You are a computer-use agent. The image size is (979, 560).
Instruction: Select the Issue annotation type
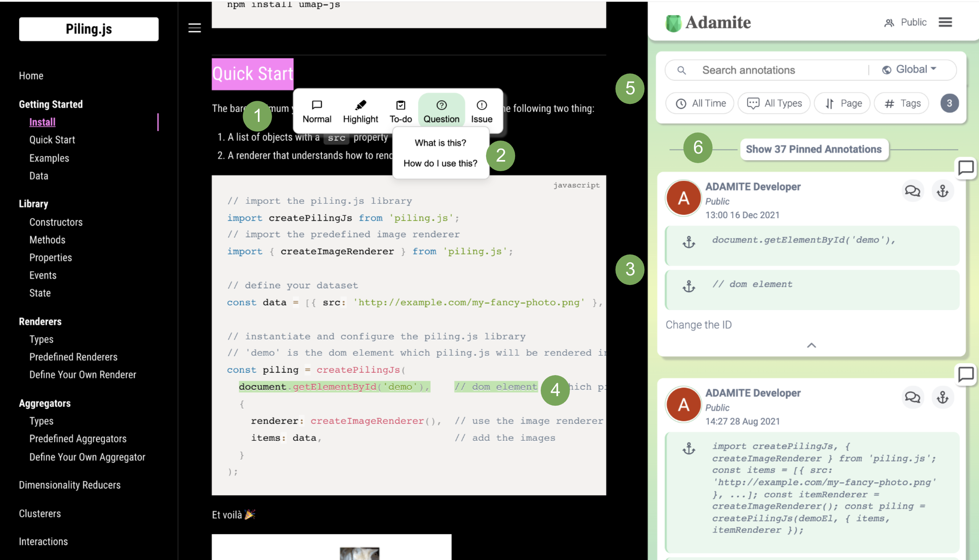click(481, 112)
